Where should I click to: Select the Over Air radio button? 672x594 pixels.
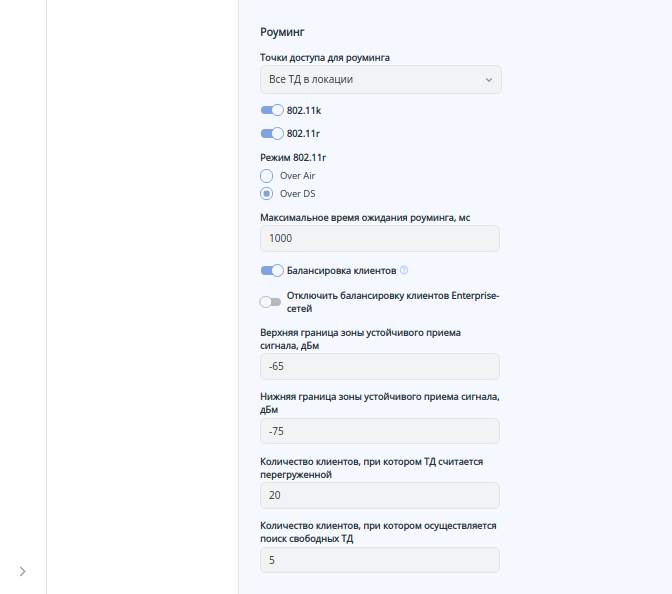(x=267, y=176)
